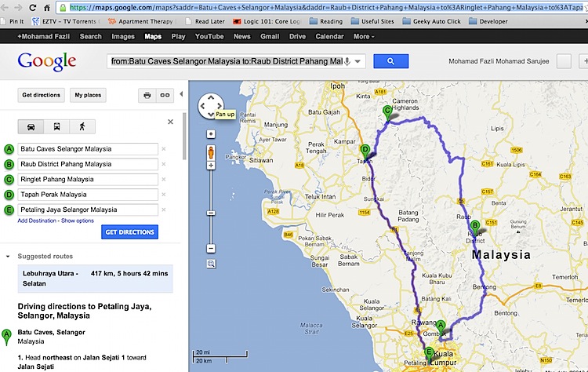Click the map pan down arrow
Image resolution: width=588 pixels, height=372 pixels.
(x=211, y=114)
